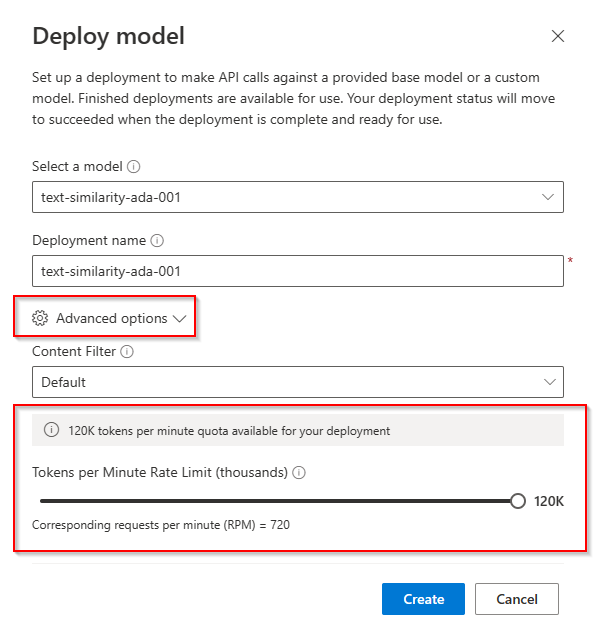Click info icon next to Select a model
Image resolution: width=596 pixels, height=635 pixels.
(134, 166)
